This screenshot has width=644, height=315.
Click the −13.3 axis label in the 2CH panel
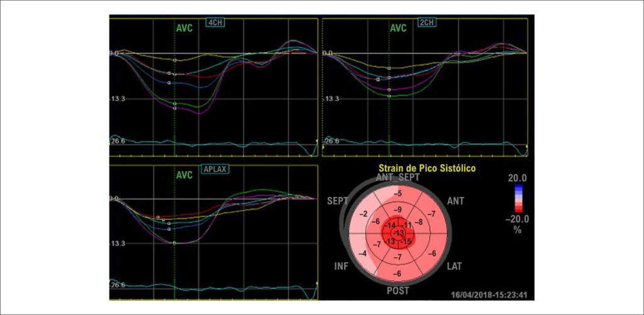click(x=331, y=99)
